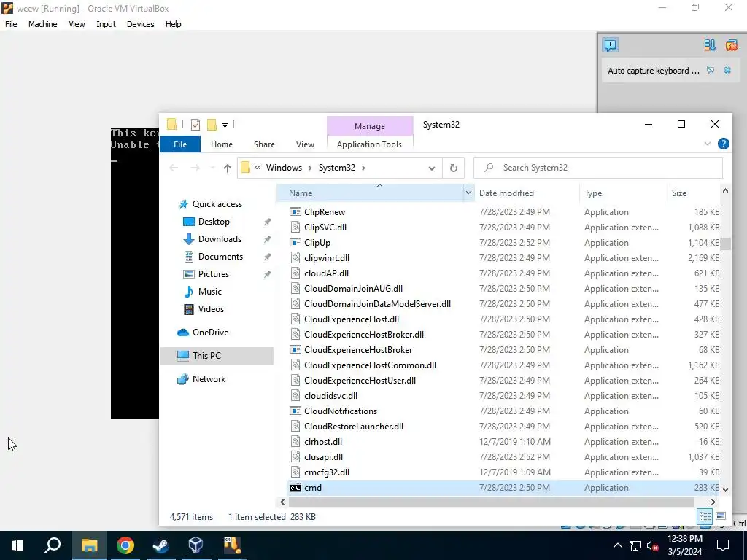The width and height of the screenshot is (747, 560).
Task: Click the VirtualBox notification center icon
Action: [x=611, y=44]
